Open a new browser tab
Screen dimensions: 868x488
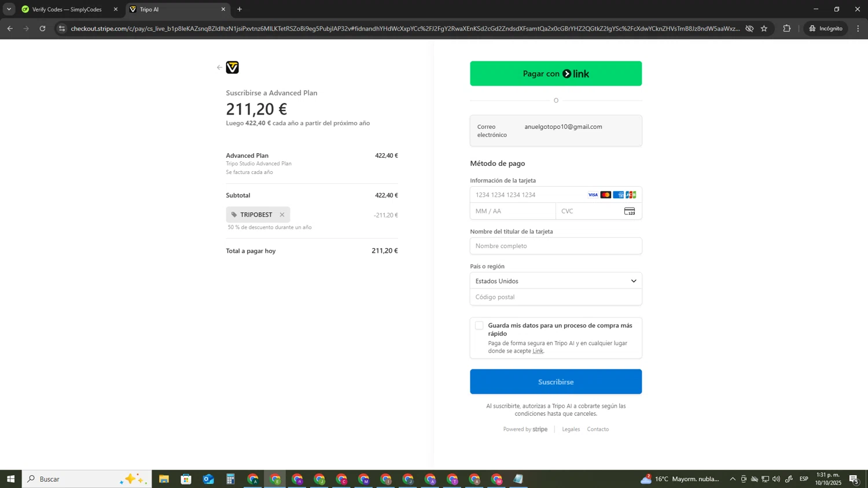click(x=240, y=9)
